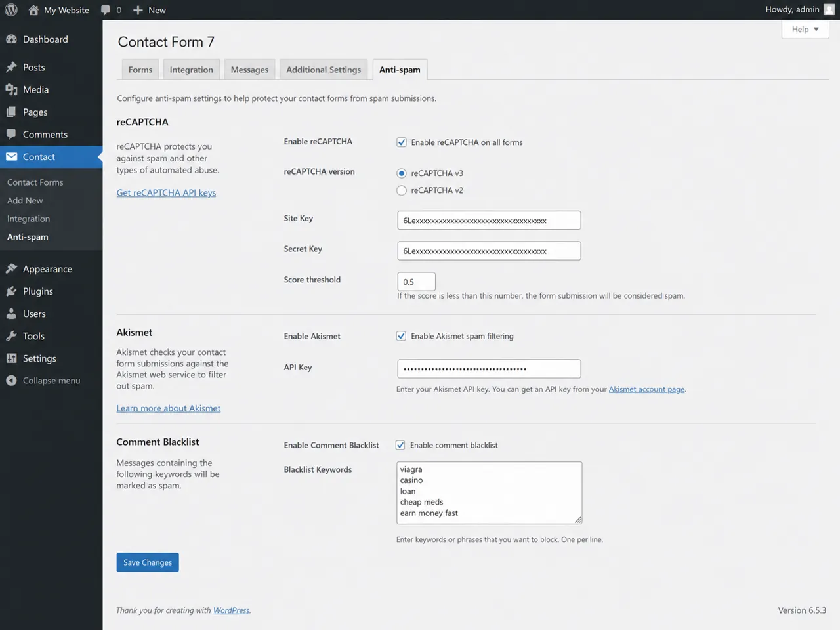Image resolution: width=840 pixels, height=630 pixels.
Task: Click the Dashboard gauge icon
Action: [11, 39]
